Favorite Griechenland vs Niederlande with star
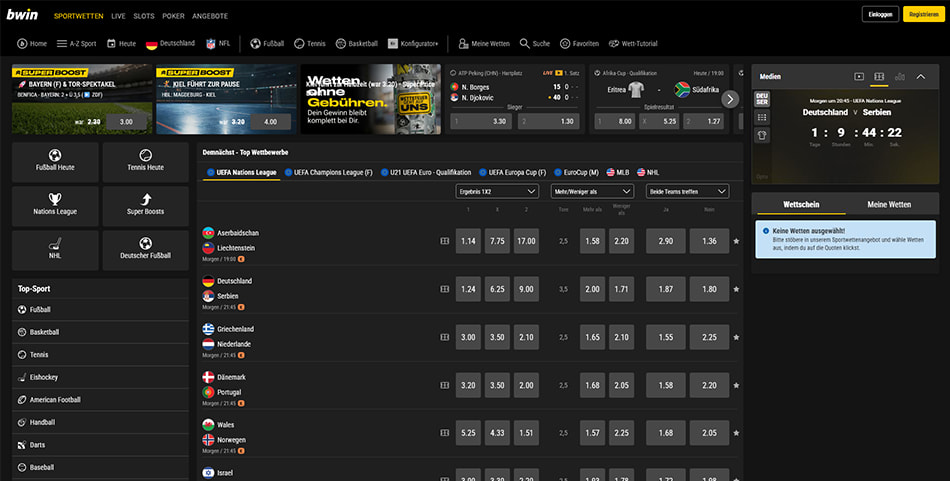 click(x=736, y=337)
